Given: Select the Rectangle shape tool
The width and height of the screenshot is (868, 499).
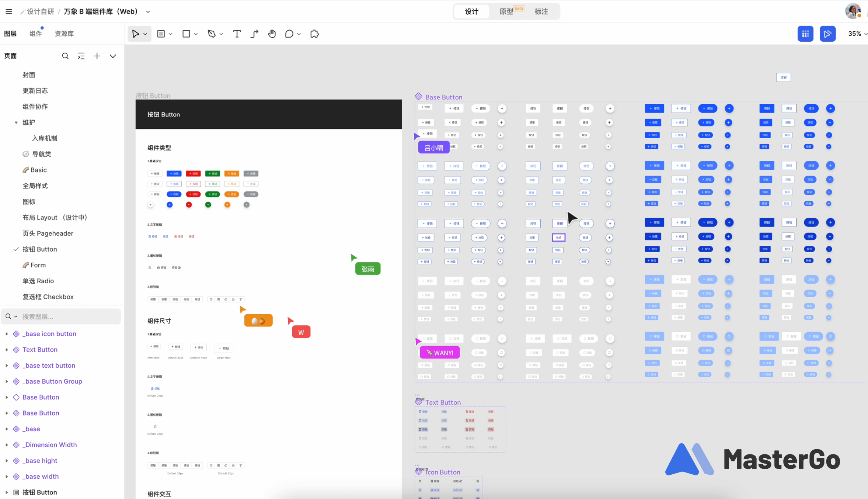Looking at the screenshot, I should click(187, 34).
